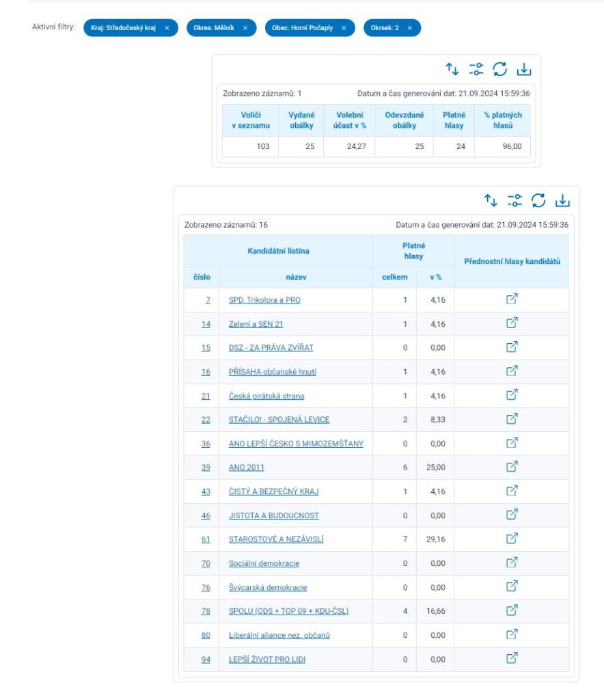
Task: Open preferential votes for STAROSTOVÉ A NEZÁVISLÍ
Action: (512, 539)
